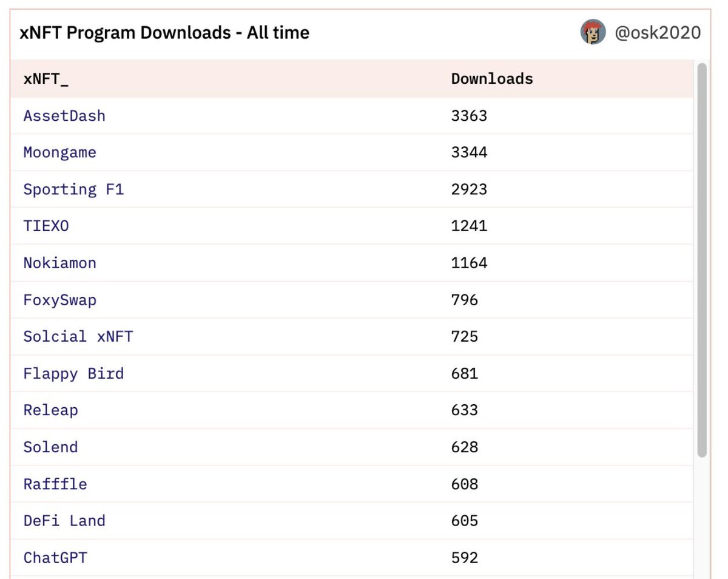Open the Nokiamon link

(x=59, y=263)
